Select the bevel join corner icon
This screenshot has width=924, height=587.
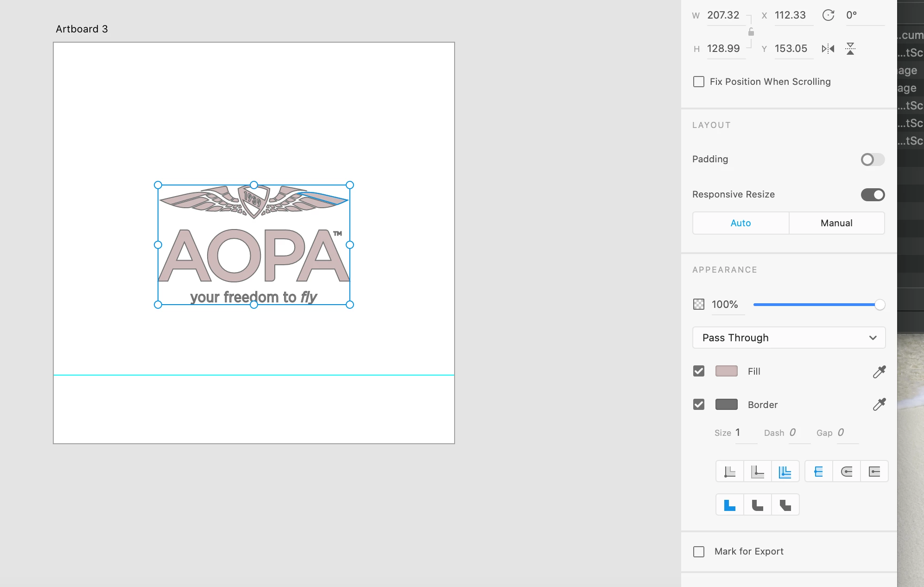click(x=785, y=505)
